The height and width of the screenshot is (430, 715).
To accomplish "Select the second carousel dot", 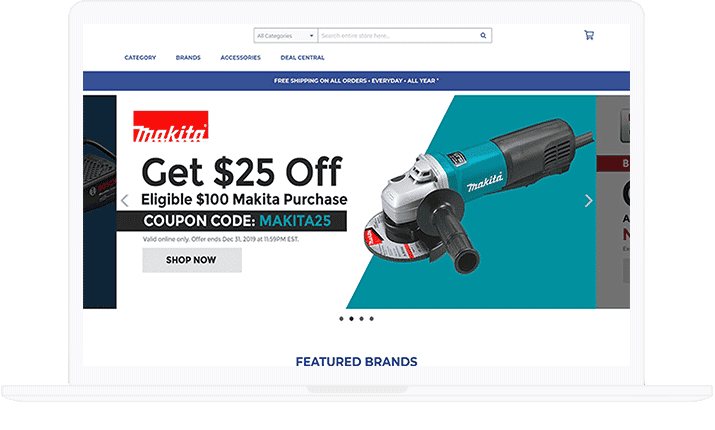I will (x=351, y=319).
